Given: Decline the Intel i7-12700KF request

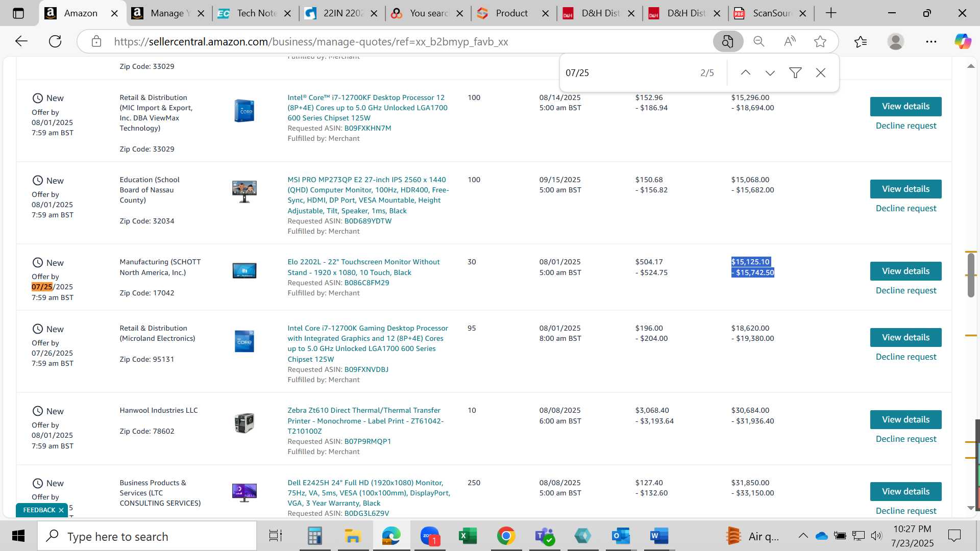Looking at the screenshot, I should click(x=905, y=126).
